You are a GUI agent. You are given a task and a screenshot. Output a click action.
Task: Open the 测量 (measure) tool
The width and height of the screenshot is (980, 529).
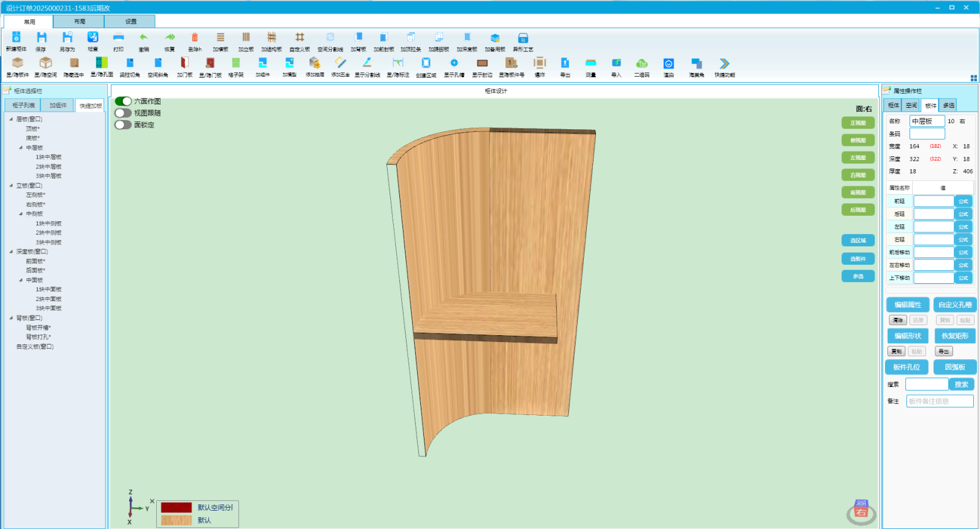tap(590, 63)
